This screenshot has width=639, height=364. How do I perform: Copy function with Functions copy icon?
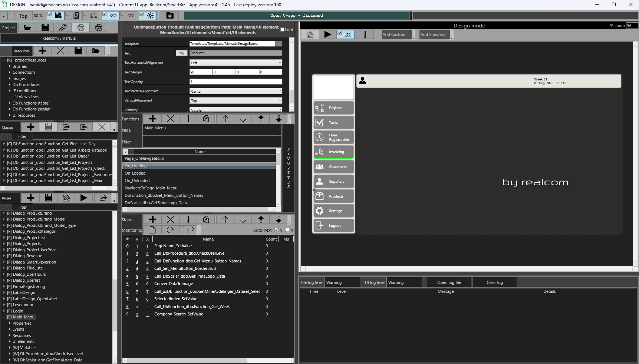coord(206,119)
